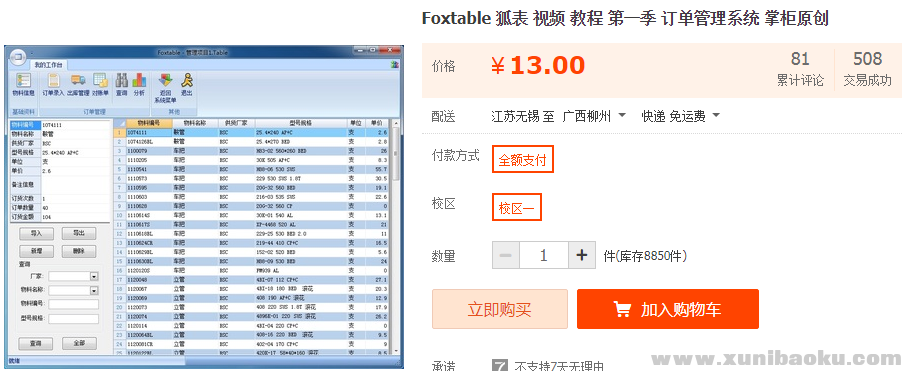This screenshot has height=371, width=904.
Task: Click the quantity input field
Action: click(544, 255)
